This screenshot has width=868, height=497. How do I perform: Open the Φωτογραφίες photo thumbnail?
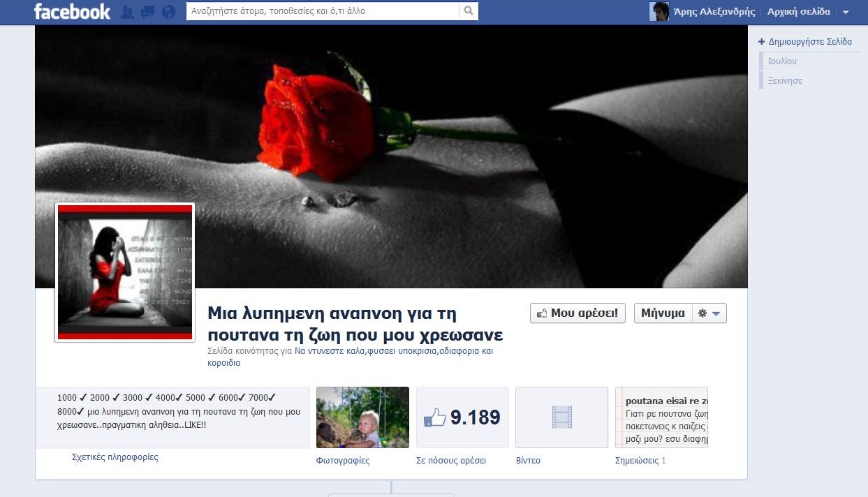point(362,417)
